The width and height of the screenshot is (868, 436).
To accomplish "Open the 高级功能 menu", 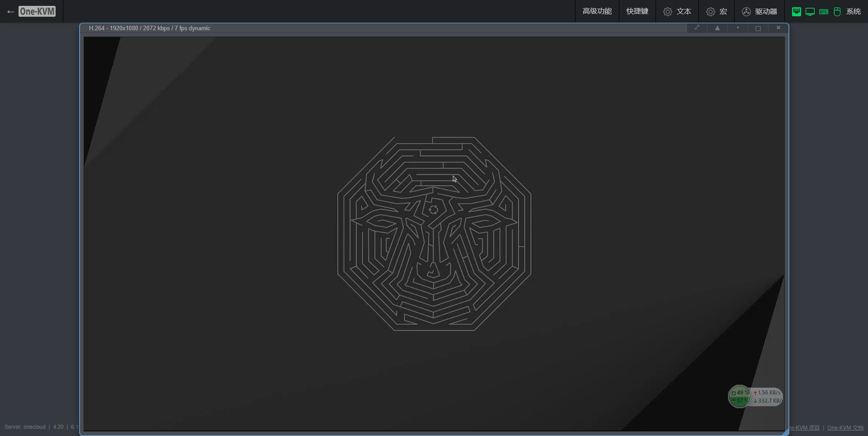I will pos(597,11).
